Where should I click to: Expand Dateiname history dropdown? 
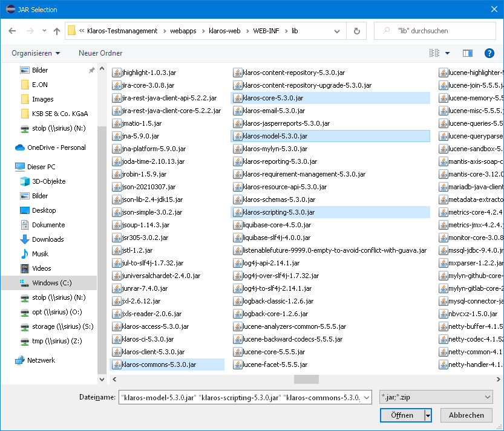click(x=367, y=398)
